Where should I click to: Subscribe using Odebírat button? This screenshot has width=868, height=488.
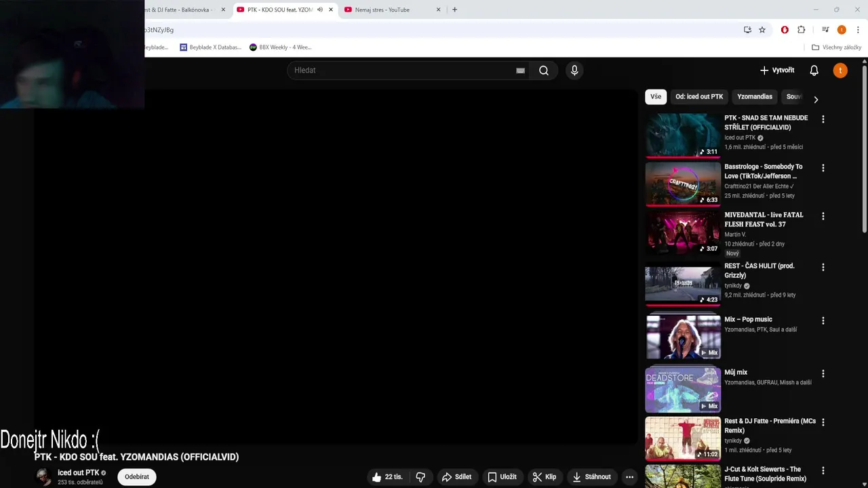pyautogui.click(x=137, y=477)
